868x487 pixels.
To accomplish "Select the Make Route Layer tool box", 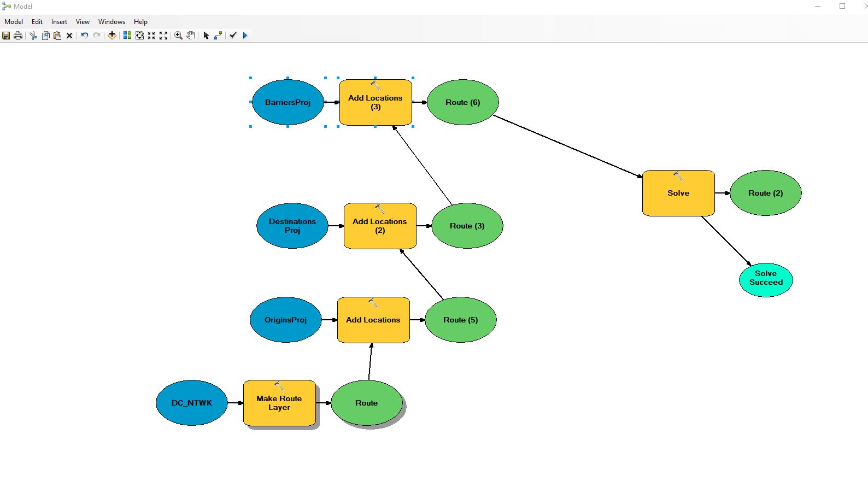I will tap(279, 403).
